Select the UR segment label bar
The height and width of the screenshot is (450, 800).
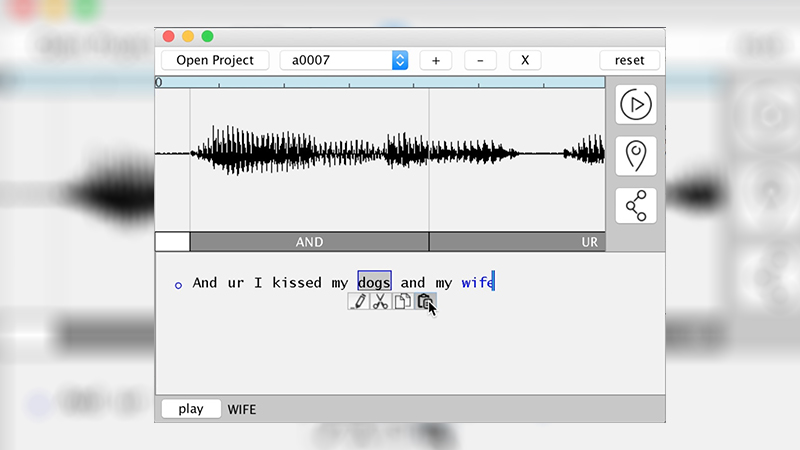click(x=517, y=242)
